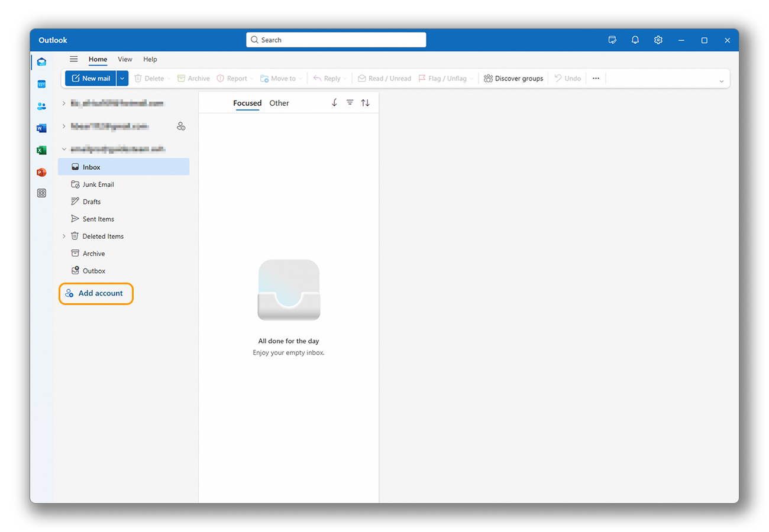
Task: Toggle the hamburger navigation pane button
Action: coord(74,59)
